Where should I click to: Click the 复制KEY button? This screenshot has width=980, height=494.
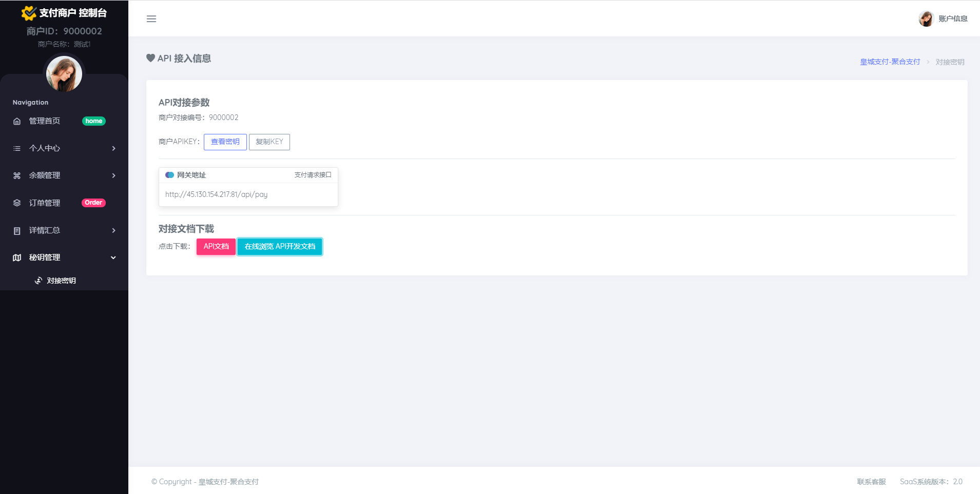(270, 142)
